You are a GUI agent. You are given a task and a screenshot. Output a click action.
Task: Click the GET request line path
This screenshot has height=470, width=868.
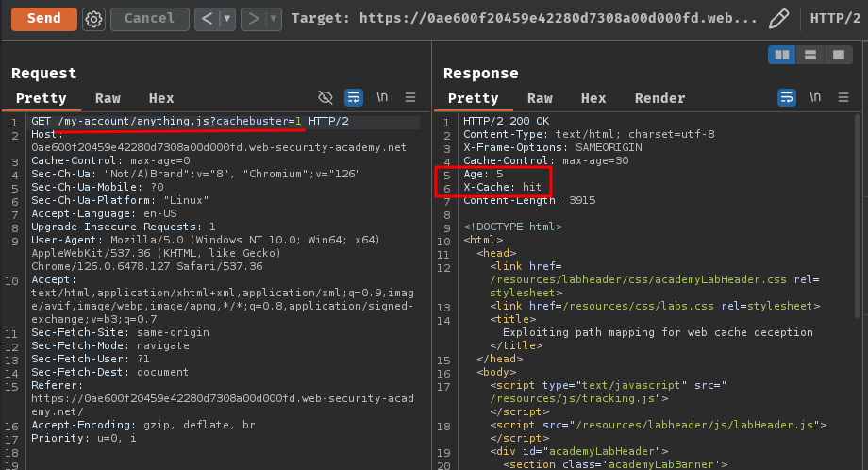[180, 121]
